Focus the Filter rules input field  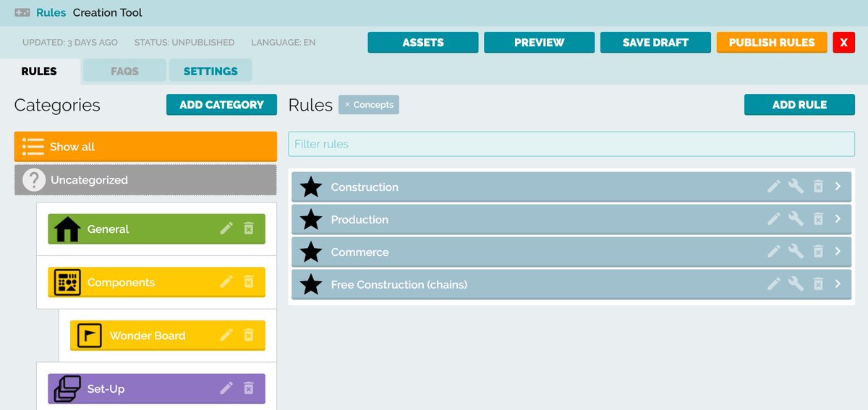pos(571,144)
